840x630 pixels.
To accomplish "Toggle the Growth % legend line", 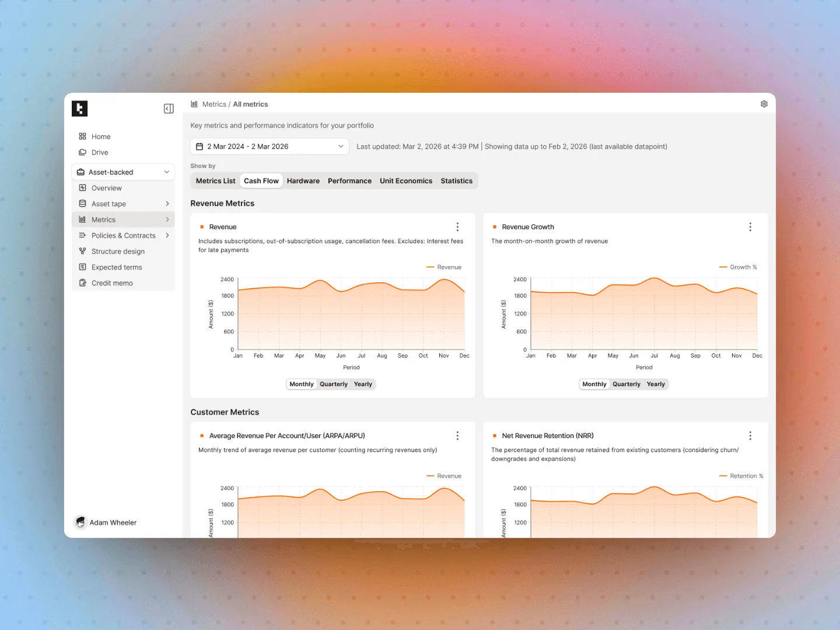I will coord(738,267).
